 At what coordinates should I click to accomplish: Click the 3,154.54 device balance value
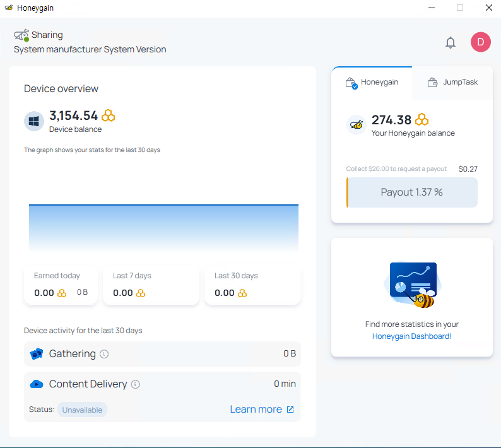pyautogui.click(x=73, y=115)
